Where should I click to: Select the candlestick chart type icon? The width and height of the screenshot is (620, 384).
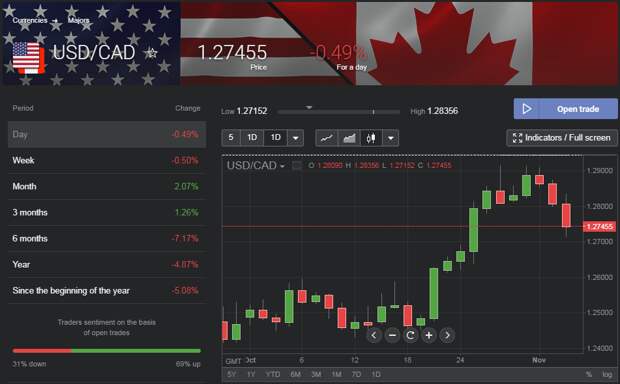point(371,138)
